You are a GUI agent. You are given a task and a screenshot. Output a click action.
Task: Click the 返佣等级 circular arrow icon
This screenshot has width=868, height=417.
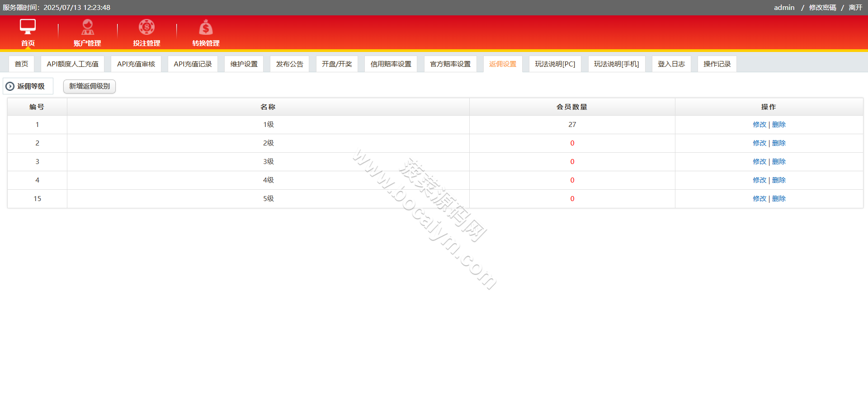point(10,86)
